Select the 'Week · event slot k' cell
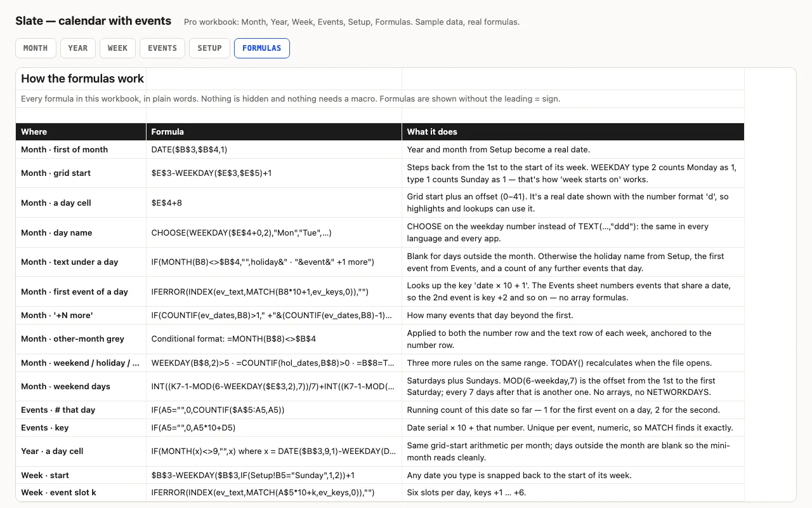This screenshot has width=812, height=508. (81, 492)
